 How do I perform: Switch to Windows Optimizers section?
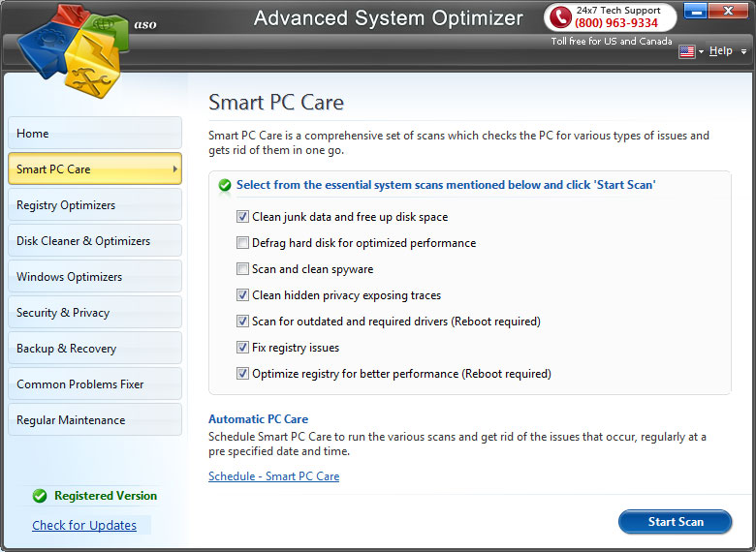(95, 276)
